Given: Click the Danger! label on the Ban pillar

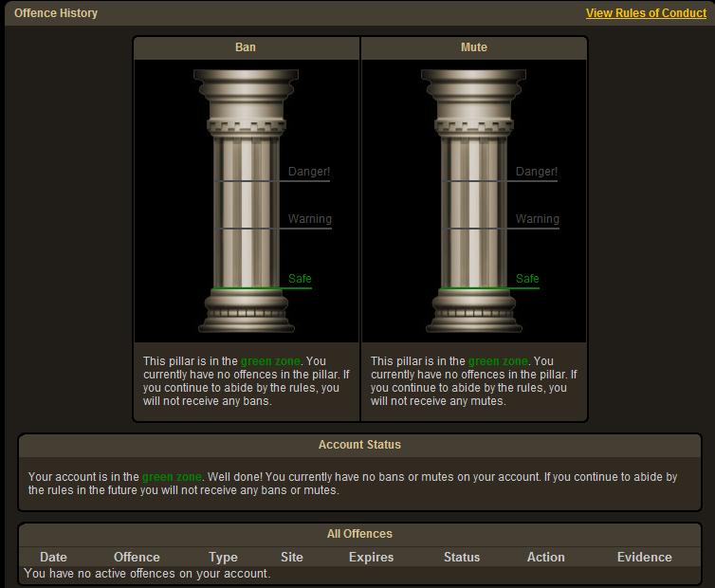Looking at the screenshot, I should (x=309, y=172).
